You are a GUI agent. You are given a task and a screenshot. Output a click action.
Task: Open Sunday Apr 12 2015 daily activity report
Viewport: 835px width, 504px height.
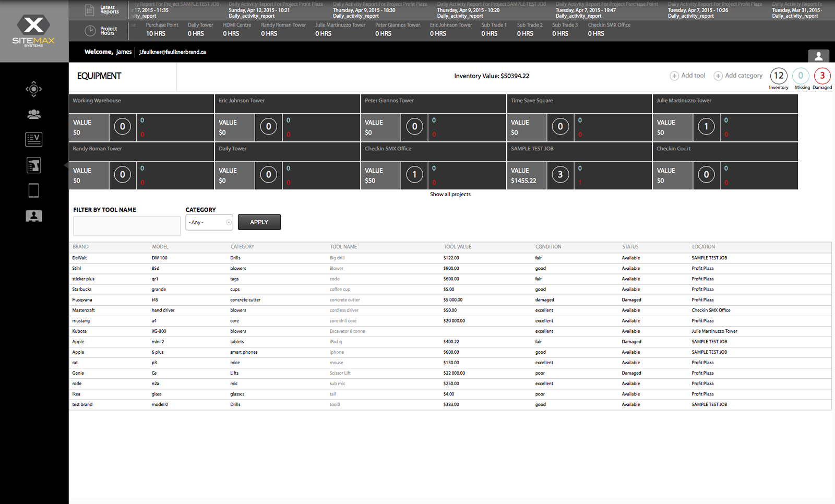(276, 10)
